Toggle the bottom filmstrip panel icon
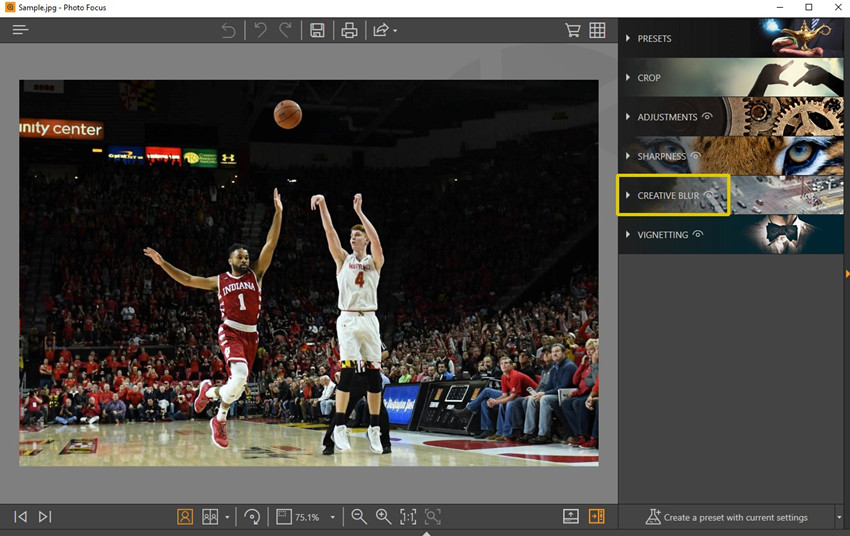 (x=571, y=516)
